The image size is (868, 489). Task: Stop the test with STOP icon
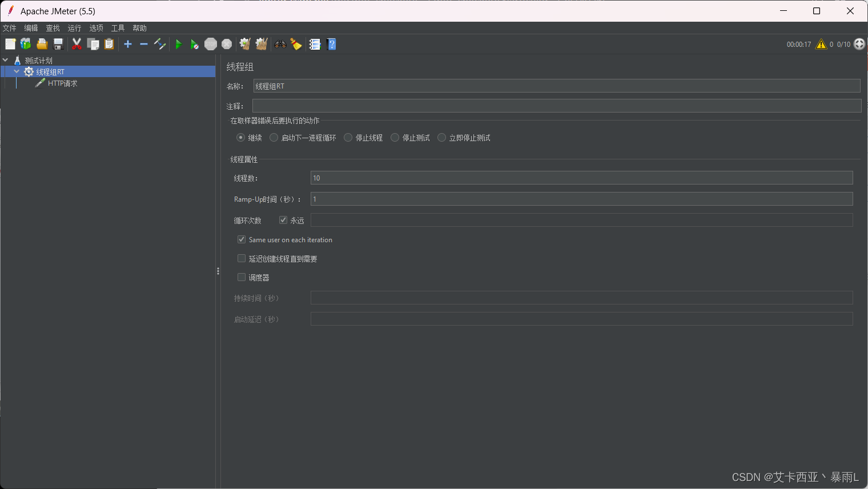click(x=211, y=44)
